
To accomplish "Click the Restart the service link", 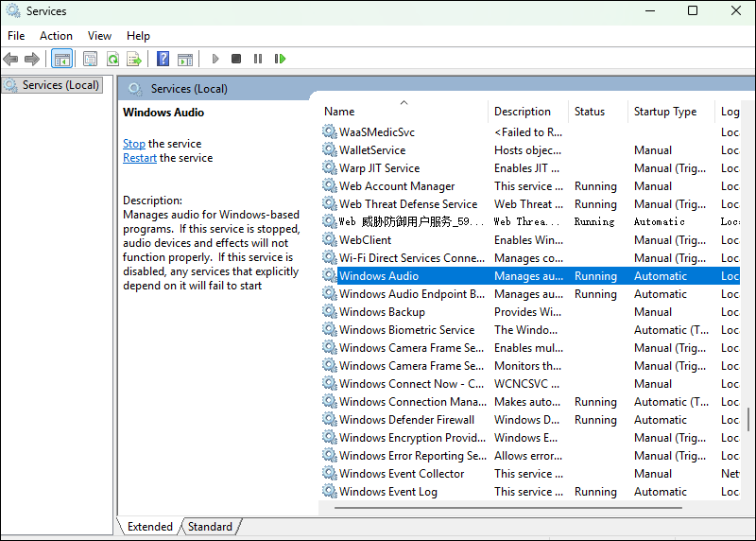I will pyautogui.click(x=140, y=158).
